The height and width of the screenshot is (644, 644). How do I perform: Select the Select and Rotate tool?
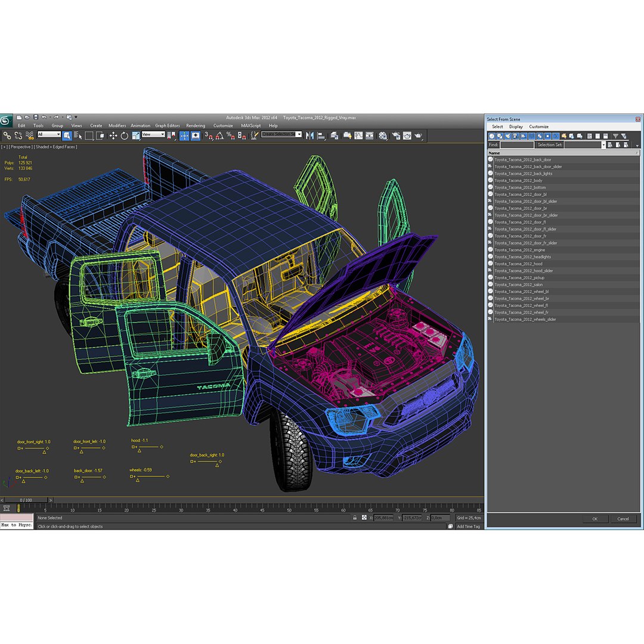click(124, 135)
